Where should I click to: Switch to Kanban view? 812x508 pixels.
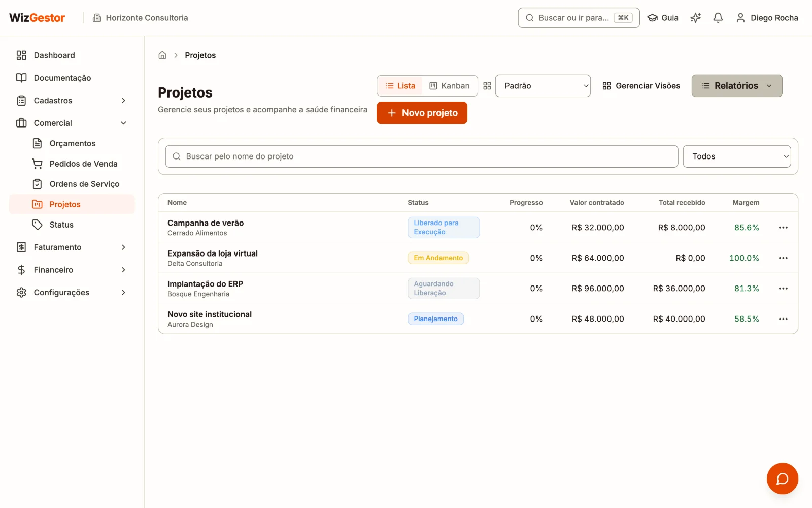point(450,86)
